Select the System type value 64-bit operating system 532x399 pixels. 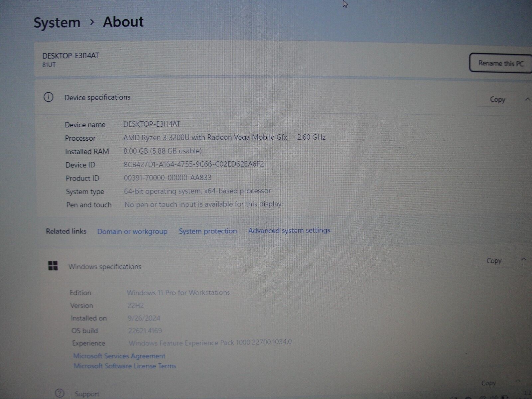198,191
